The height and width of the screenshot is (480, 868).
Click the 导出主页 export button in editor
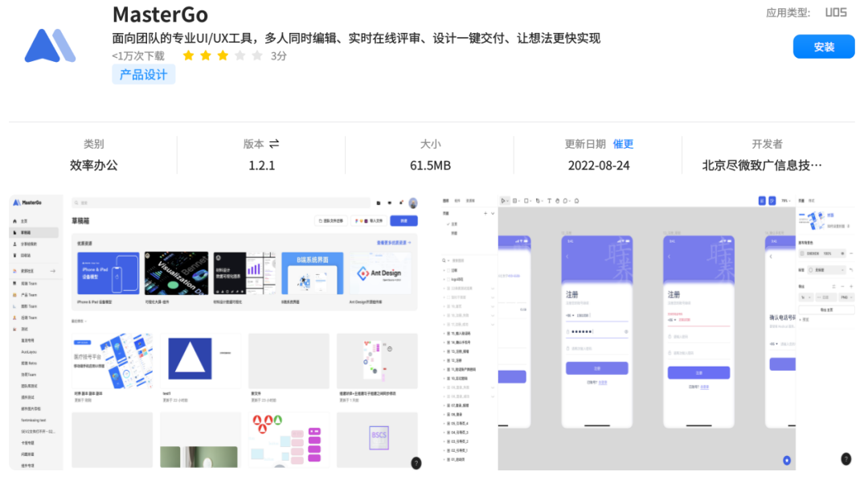[826, 310]
